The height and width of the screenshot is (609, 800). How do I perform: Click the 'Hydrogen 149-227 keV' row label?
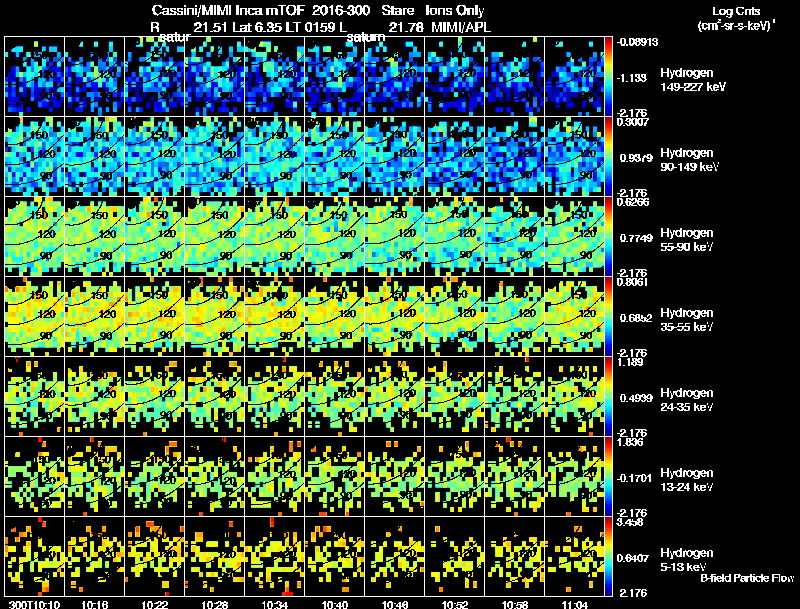pos(693,80)
